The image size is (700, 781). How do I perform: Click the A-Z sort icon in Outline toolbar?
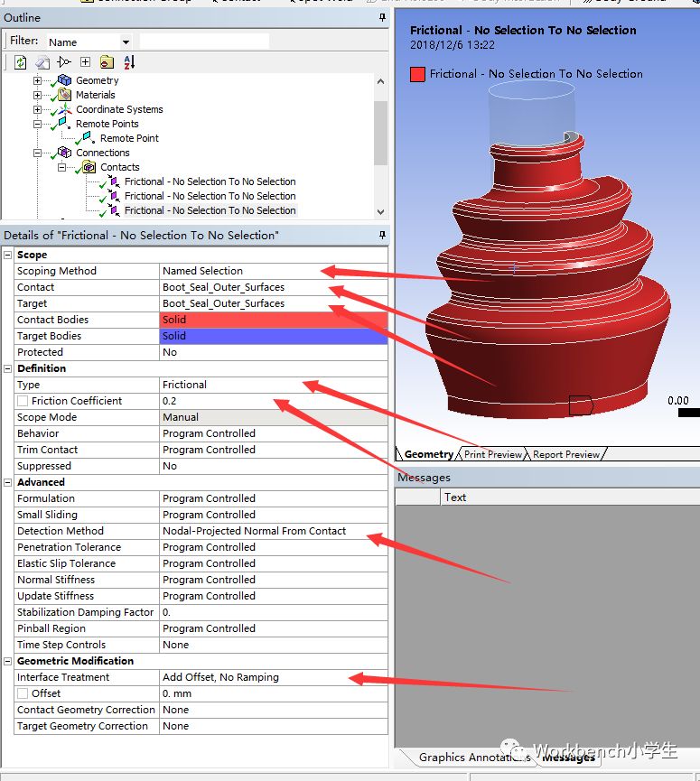click(x=129, y=62)
